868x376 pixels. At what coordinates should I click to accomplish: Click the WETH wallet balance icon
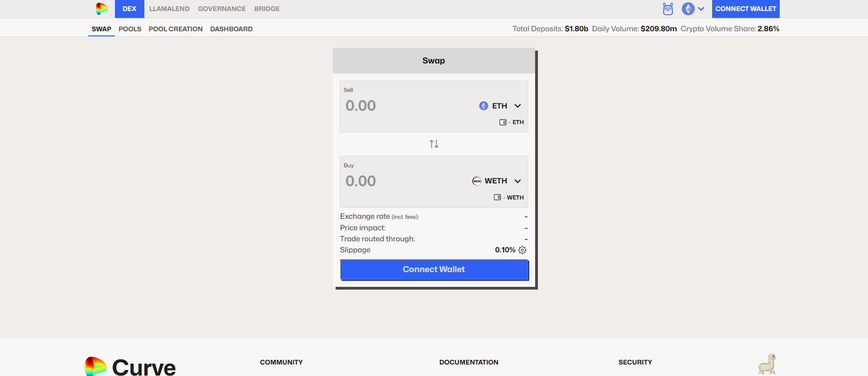pos(497,198)
